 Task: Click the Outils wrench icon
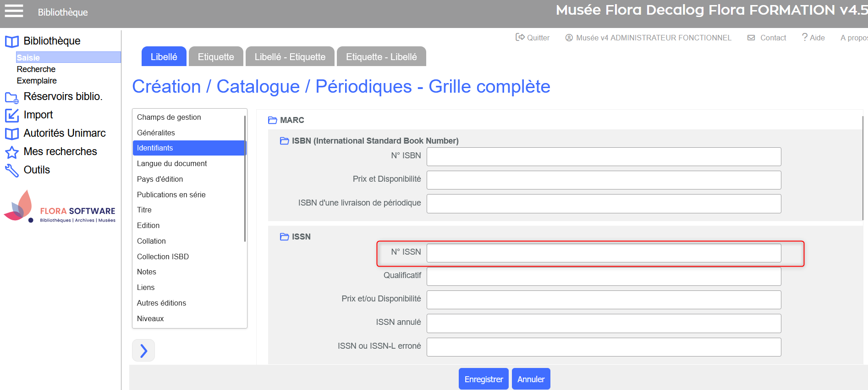(11, 170)
